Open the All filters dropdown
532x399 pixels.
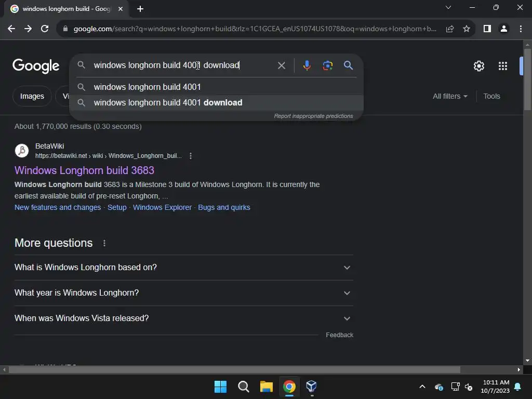(x=450, y=96)
